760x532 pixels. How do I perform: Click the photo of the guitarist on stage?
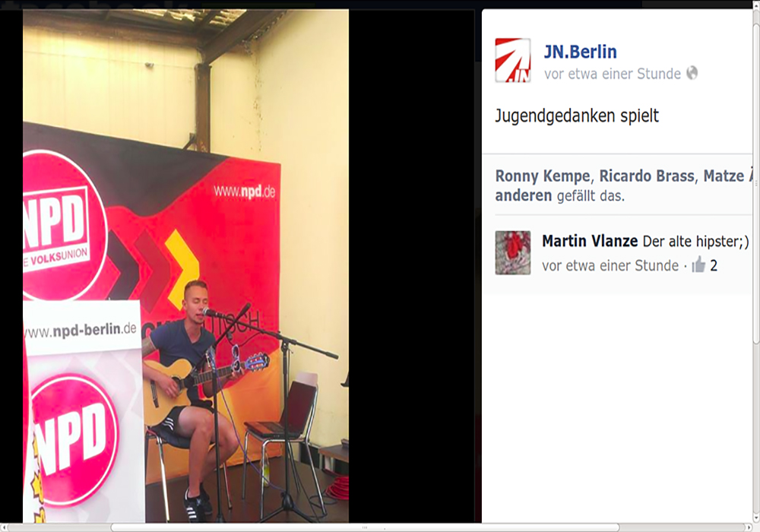[185, 266]
